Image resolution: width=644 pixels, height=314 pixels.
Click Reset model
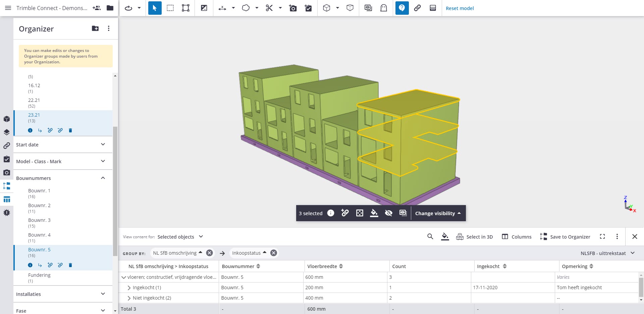point(460,8)
